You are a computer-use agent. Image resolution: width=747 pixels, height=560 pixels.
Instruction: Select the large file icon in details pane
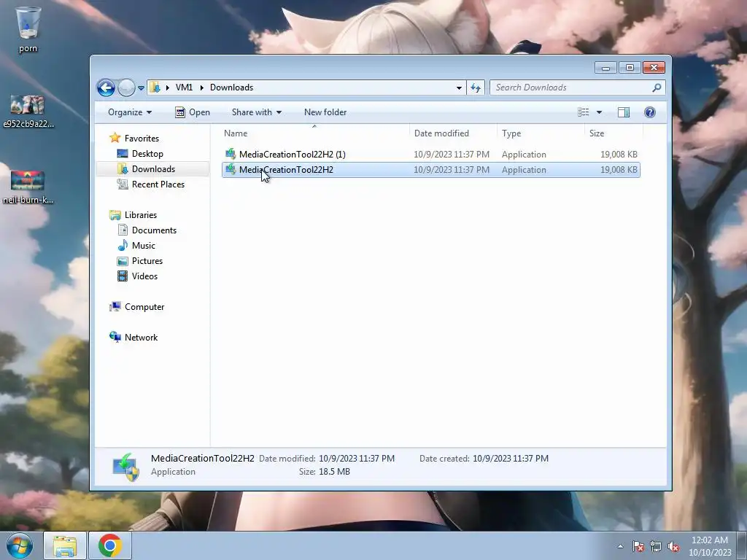pyautogui.click(x=125, y=467)
